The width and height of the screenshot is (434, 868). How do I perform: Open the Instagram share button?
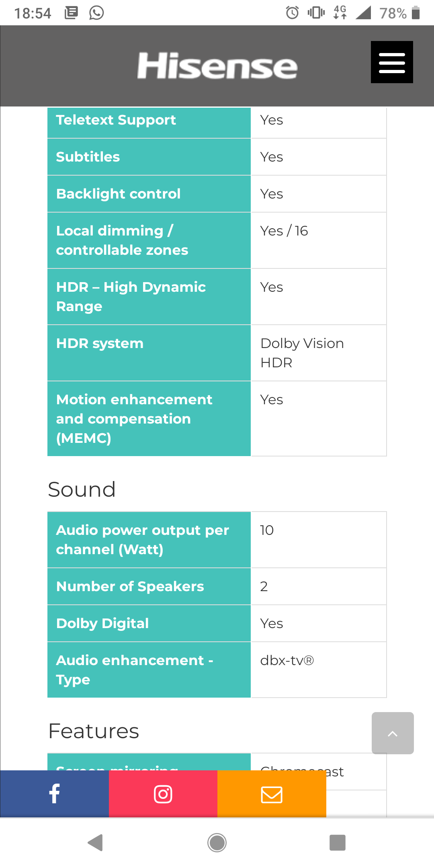(163, 794)
